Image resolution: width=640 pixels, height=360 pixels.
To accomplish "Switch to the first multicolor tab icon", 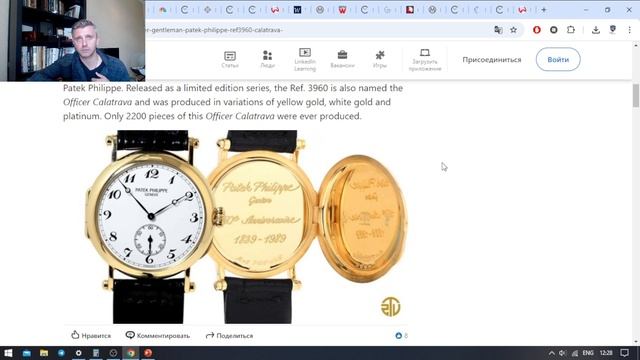I will click(162, 10).
